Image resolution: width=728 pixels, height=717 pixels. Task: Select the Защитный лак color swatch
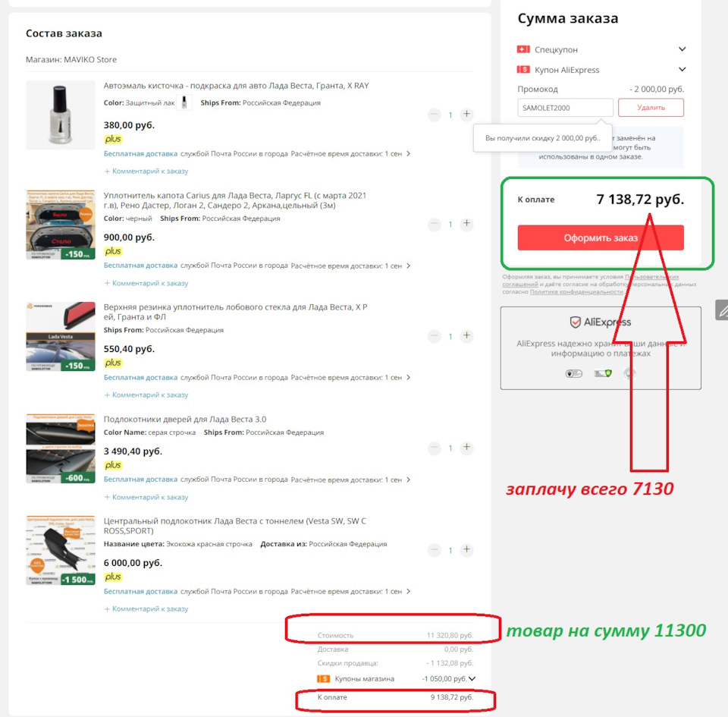(x=184, y=102)
